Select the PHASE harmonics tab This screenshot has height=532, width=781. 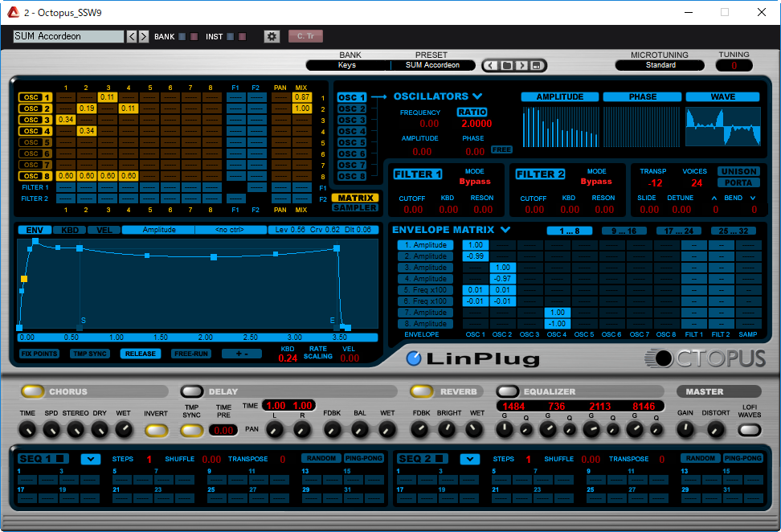pos(642,96)
